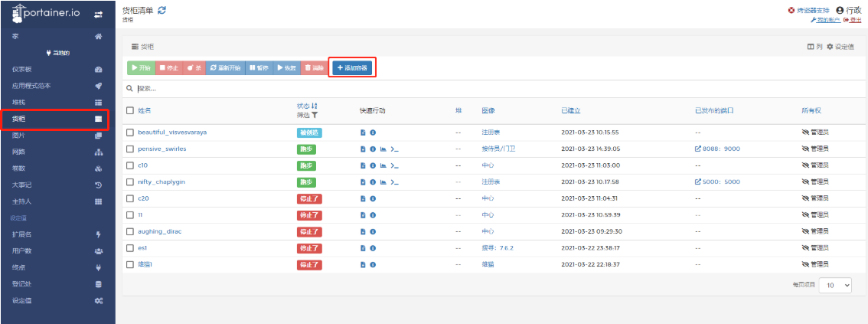Open the 5000:5000 published port link
868x324 pixels.
pos(717,182)
